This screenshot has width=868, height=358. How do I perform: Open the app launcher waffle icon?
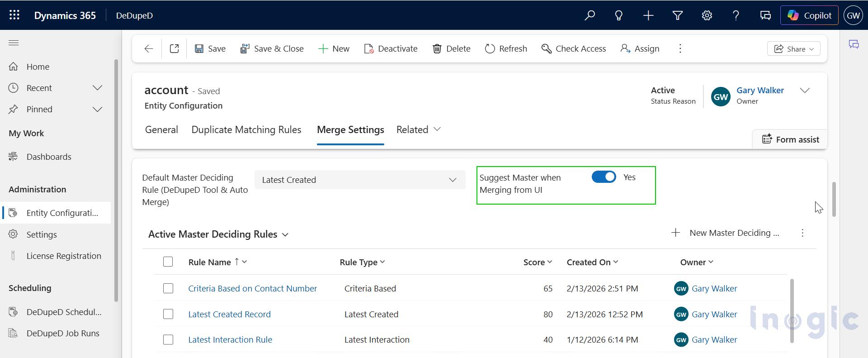pyautogui.click(x=14, y=15)
